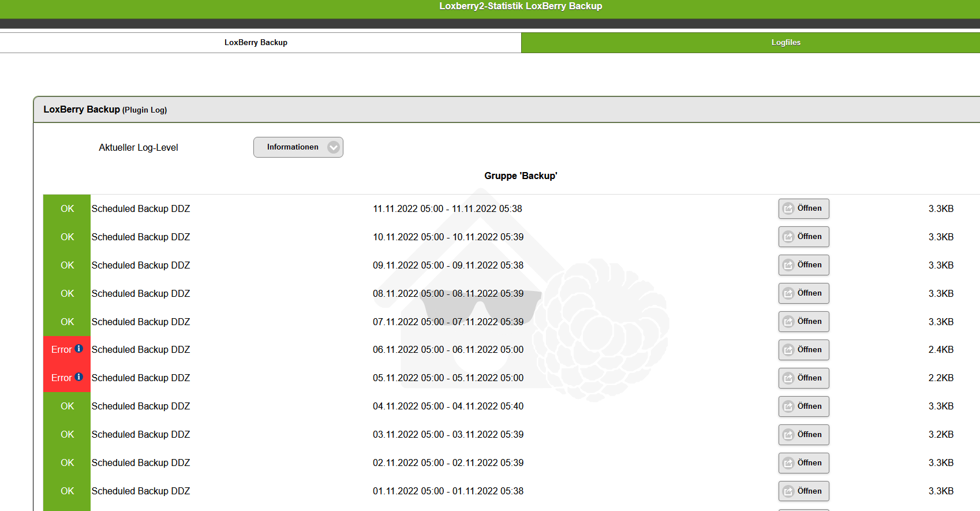Click the info icon on the 05.11.2022 Error row
Image resolution: width=980 pixels, height=511 pixels.
coord(79,377)
